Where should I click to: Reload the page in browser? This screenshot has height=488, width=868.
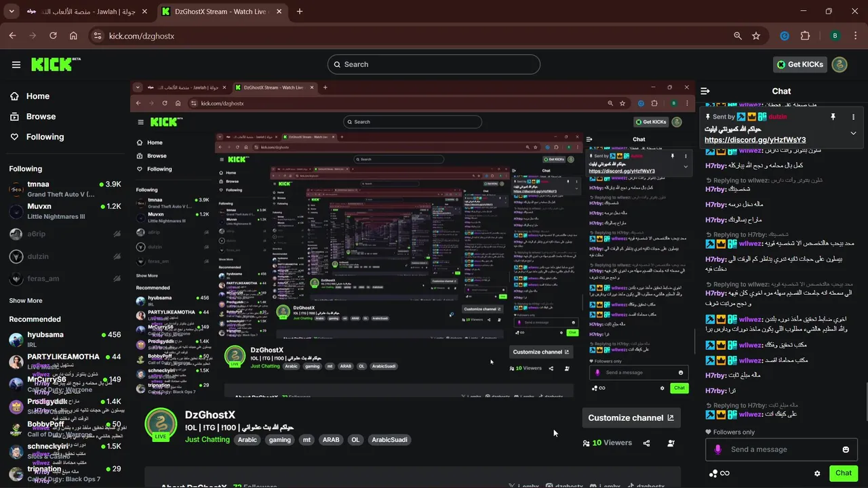point(53,36)
